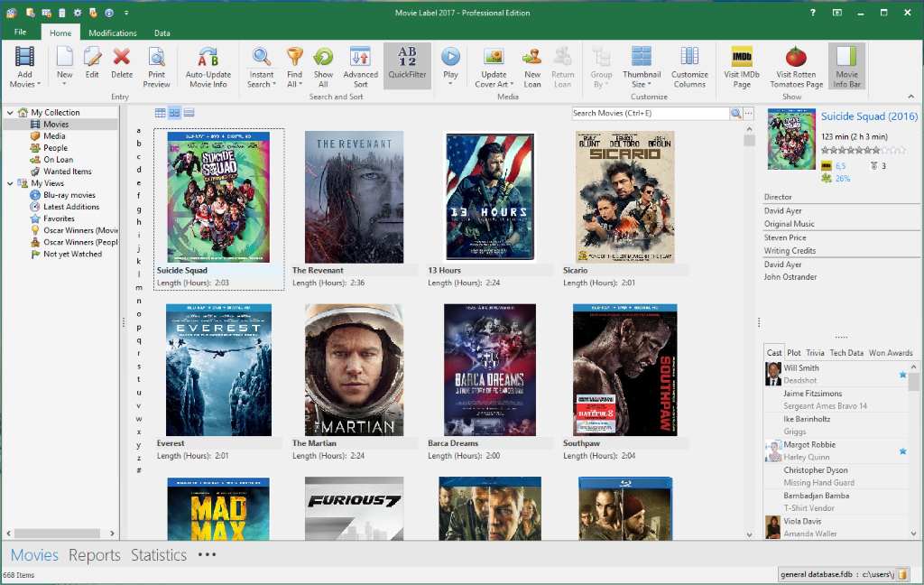The width and height of the screenshot is (924, 585).
Task: Open Print Preview
Action: click(x=156, y=67)
